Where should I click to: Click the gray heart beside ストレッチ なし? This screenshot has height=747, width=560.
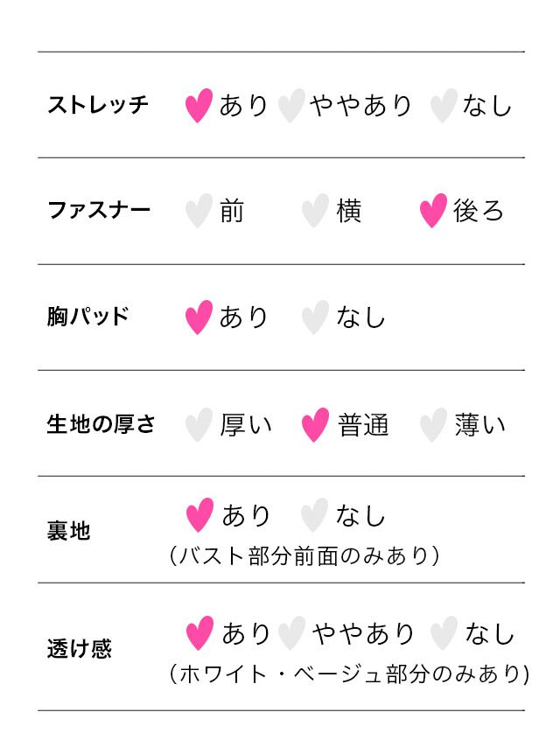click(x=444, y=106)
